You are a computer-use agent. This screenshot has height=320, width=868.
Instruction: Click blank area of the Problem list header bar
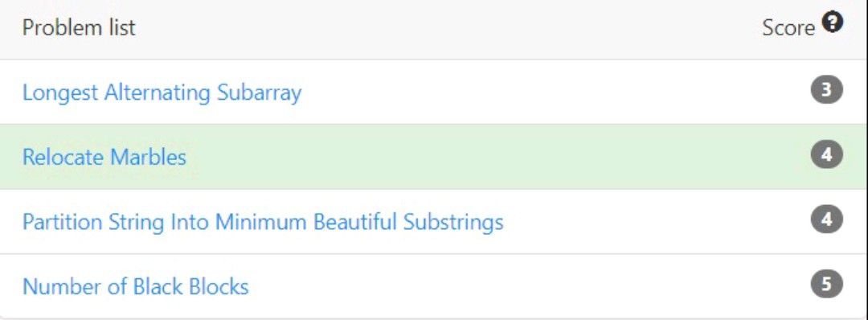point(443,27)
